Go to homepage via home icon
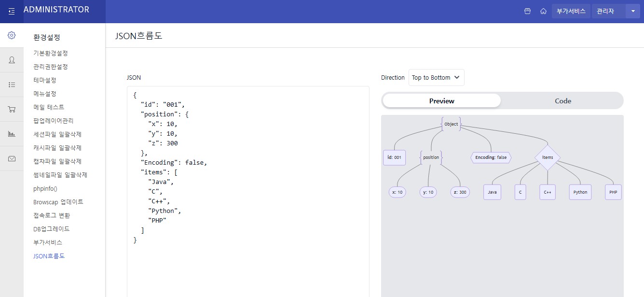Screen dimensions: 644x297 [x=543, y=11]
